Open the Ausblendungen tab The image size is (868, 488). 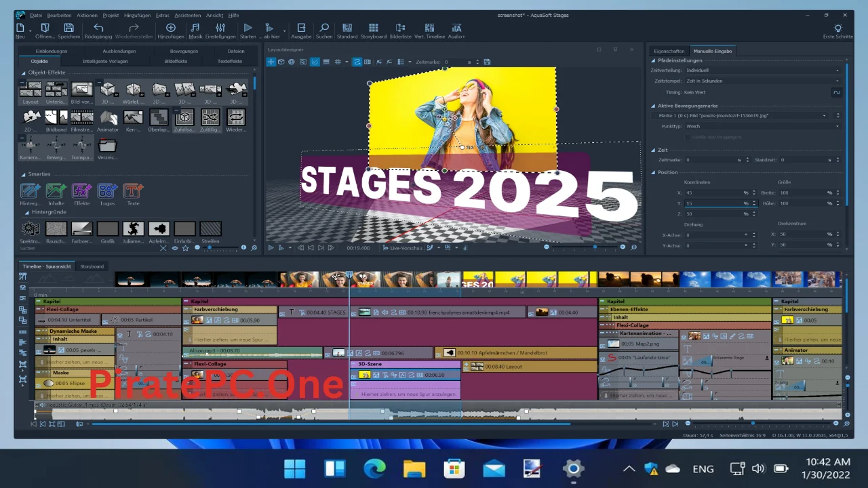pos(119,51)
